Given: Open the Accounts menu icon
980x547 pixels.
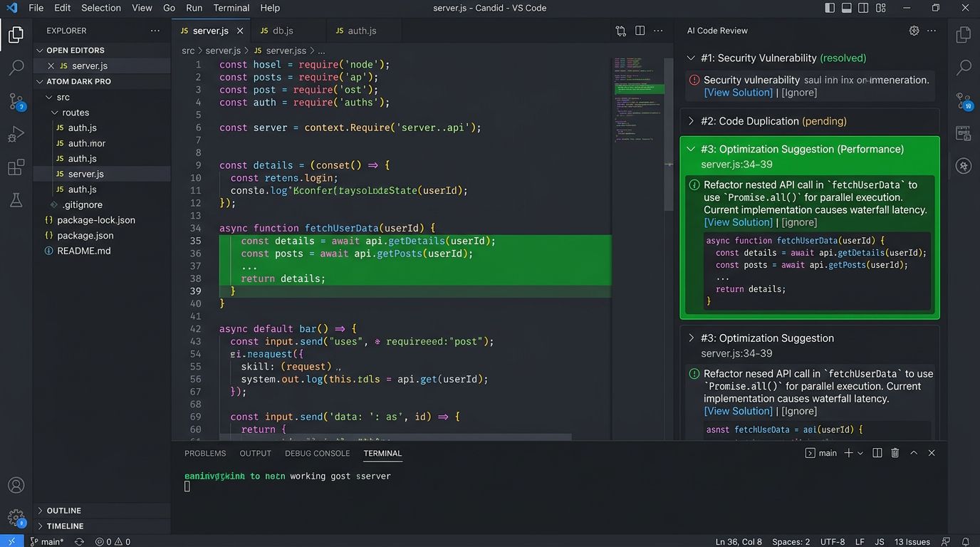Looking at the screenshot, I should [x=16, y=485].
